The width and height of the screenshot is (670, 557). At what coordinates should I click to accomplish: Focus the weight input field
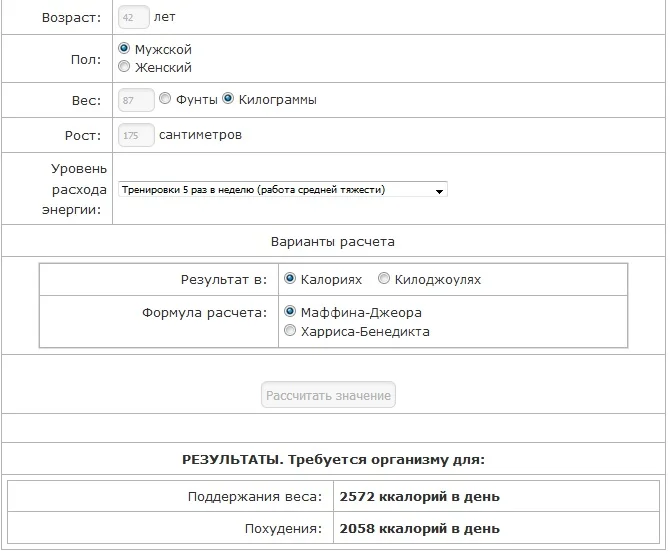tap(135, 100)
